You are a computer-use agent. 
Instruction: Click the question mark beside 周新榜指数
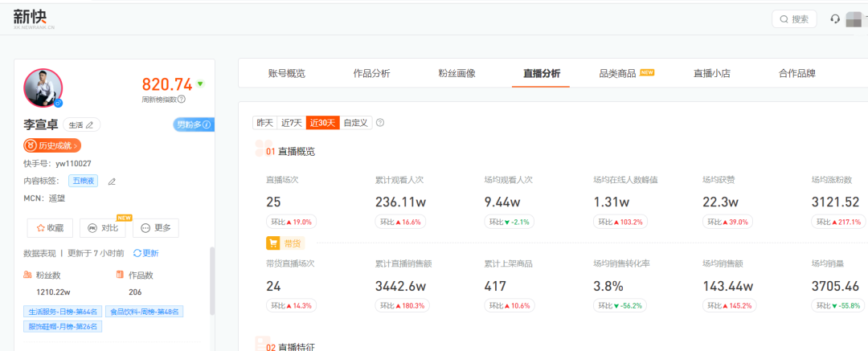[182, 99]
